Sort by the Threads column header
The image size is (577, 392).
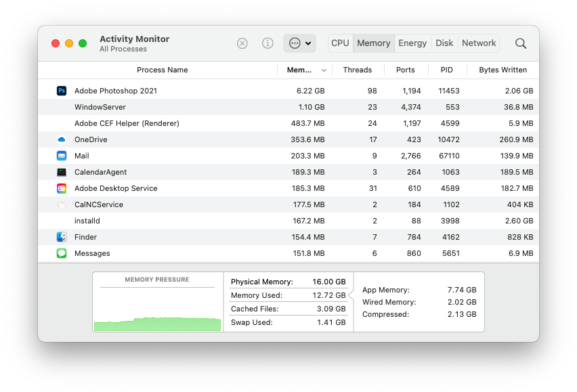tap(358, 70)
